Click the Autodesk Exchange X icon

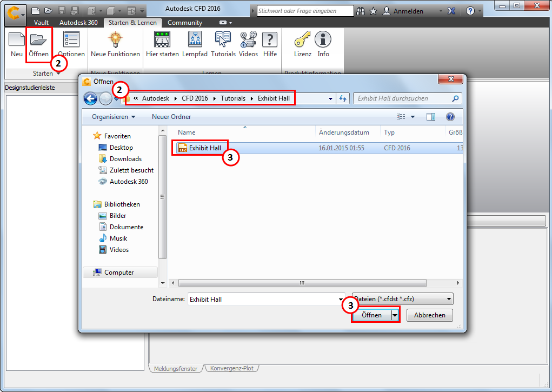pos(451,11)
